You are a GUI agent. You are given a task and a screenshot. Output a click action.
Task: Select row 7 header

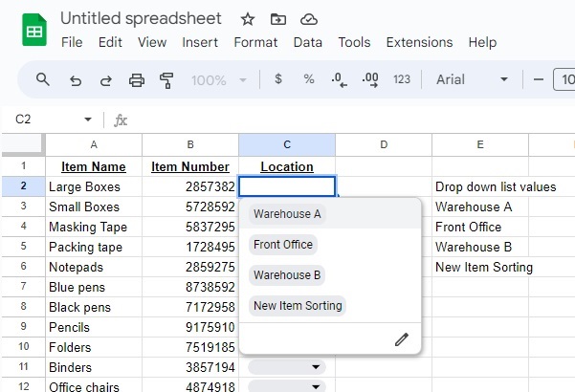tap(24, 287)
